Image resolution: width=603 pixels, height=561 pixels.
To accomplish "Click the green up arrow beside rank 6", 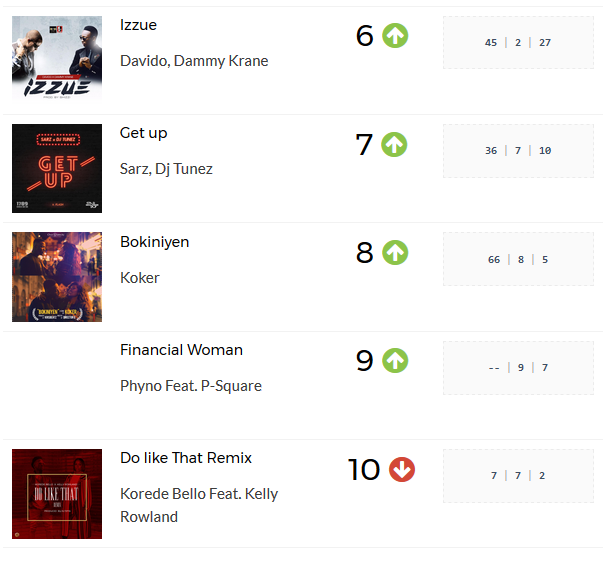I will pos(395,36).
